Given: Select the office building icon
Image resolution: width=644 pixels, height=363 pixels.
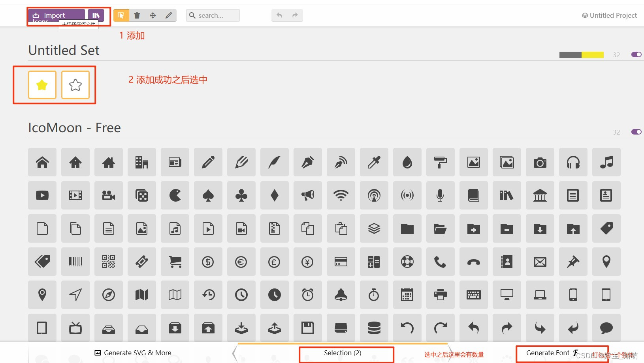Looking at the screenshot, I should [x=142, y=162].
